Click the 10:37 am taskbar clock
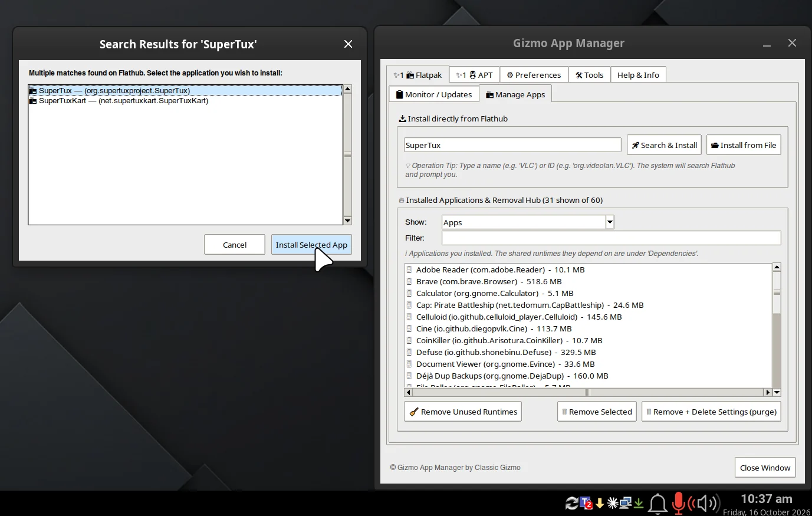812x516 pixels. click(766, 499)
